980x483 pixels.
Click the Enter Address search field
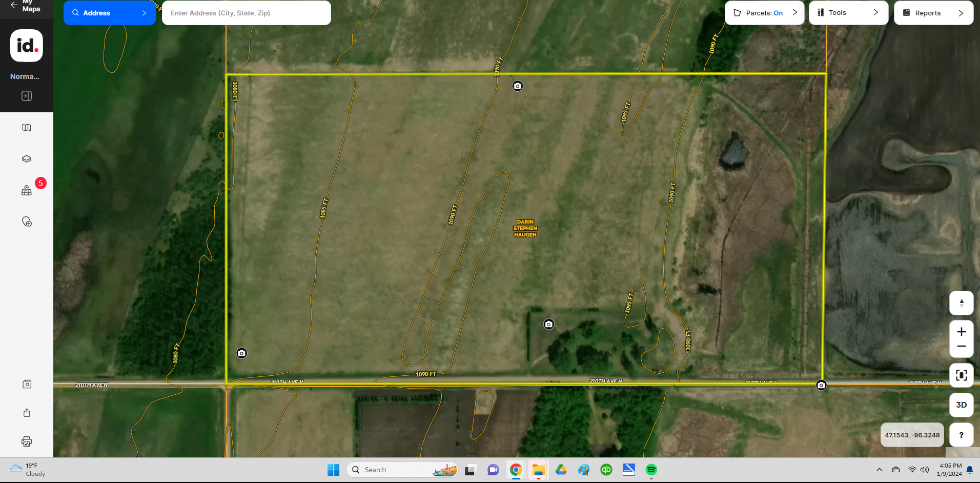point(246,13)
